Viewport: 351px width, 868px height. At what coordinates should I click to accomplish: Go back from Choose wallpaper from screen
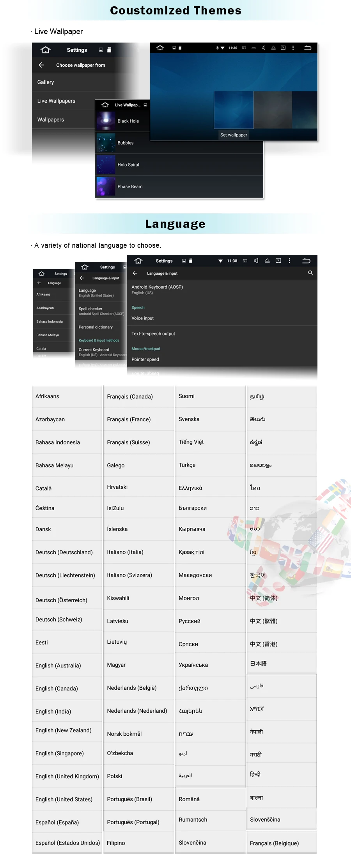[x=41, y=65]
